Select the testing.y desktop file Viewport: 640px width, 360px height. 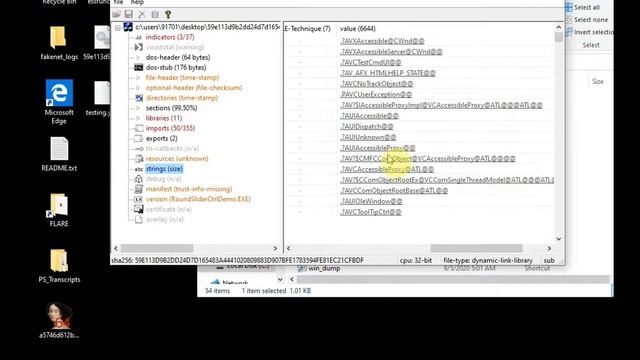click(98, 99)
